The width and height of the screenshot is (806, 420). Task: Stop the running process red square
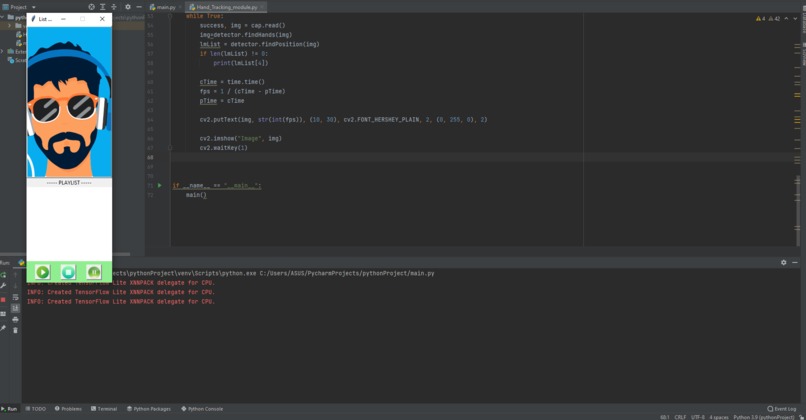[3, 299]
